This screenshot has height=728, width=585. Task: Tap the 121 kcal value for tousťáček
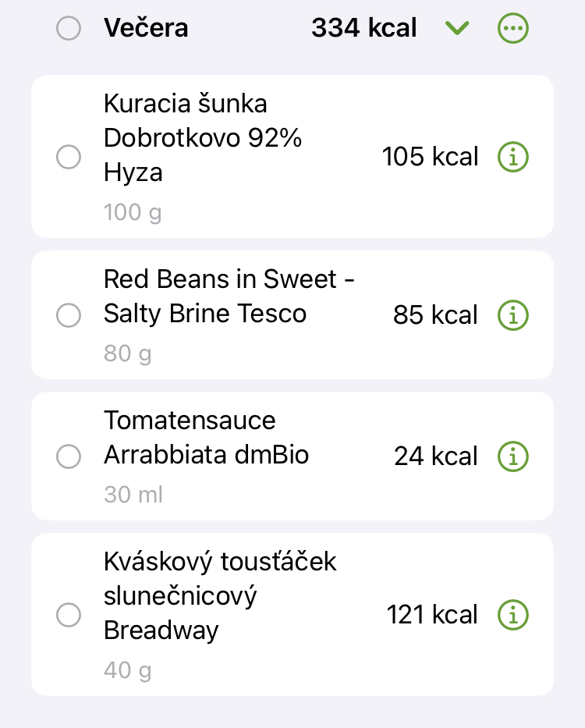(x=432, y=615)
